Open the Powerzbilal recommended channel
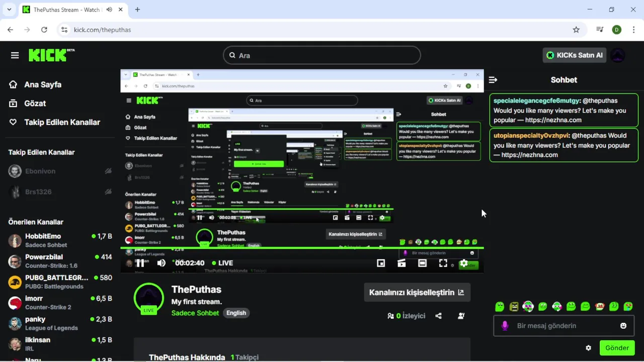This screenshot has width=644, height=362. tap(60, 261)
